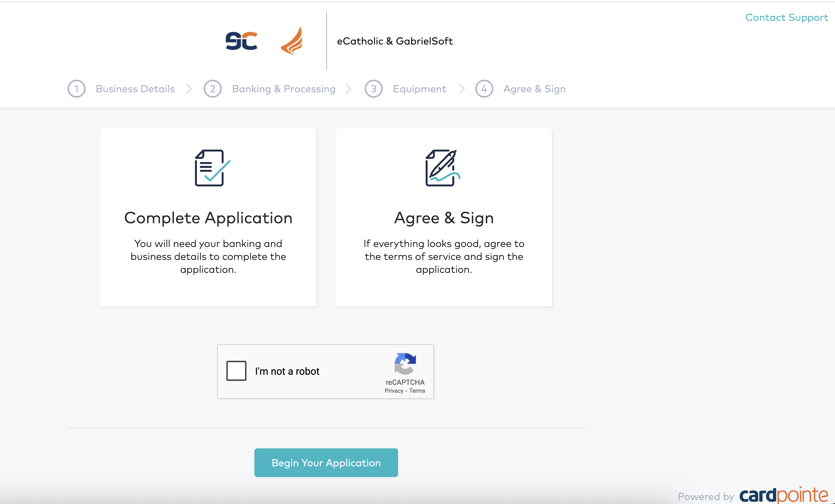This screenshot has width=835, height=504.
Task: Click the cardpointe logo in footer
Action: (x=784, y=495)
